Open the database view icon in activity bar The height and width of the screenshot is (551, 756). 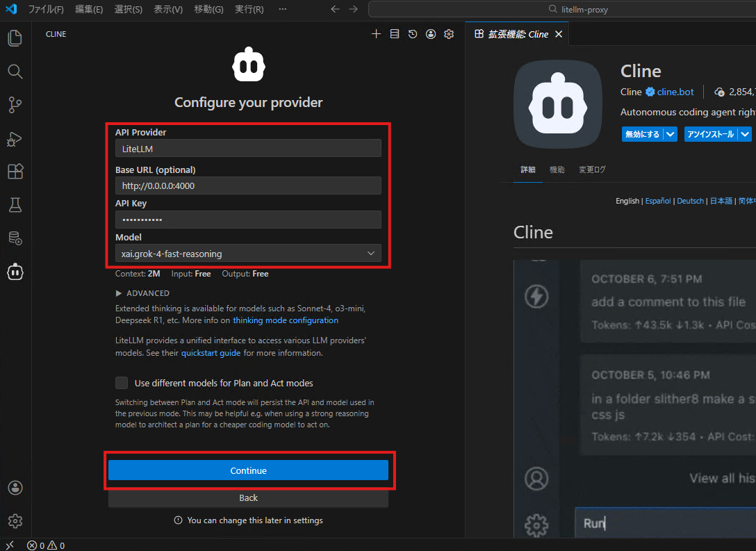pos(15,238)
